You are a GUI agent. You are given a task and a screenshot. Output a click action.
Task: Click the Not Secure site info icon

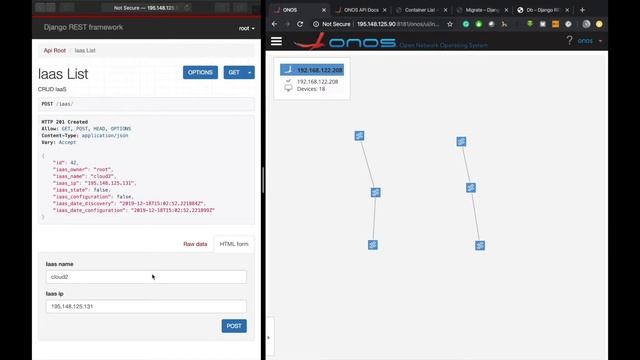point(316,24)
